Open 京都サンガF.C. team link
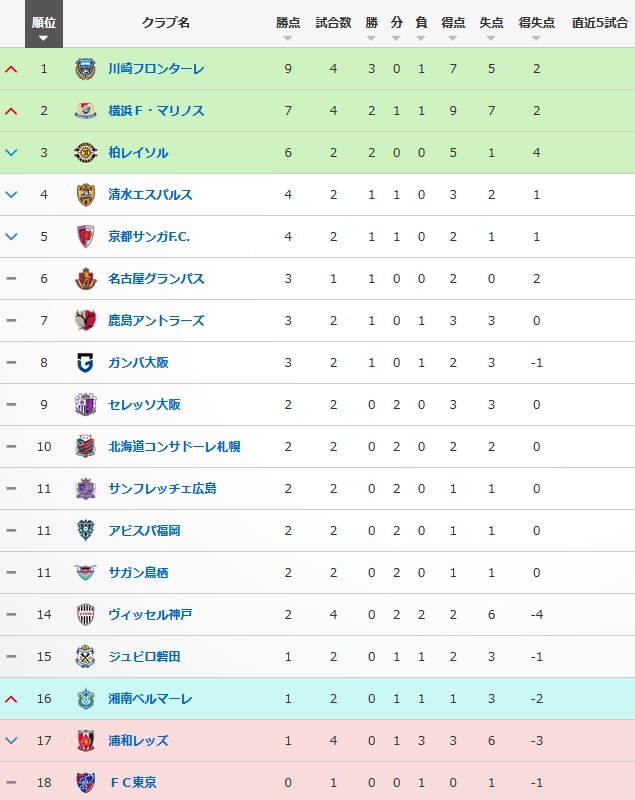 148,237
